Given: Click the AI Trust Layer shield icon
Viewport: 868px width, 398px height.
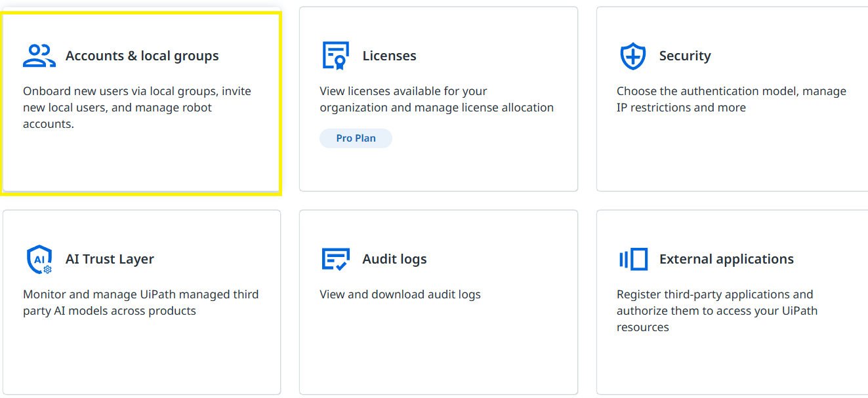Looking at the screenshot, I should click(x=39, y=260).
